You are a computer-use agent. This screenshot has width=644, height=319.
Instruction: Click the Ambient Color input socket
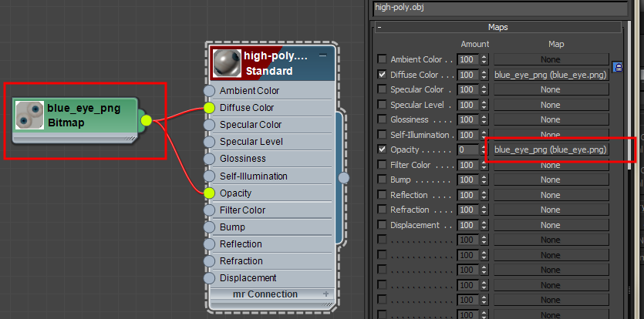pyautogui.click(x=209, y=91)
